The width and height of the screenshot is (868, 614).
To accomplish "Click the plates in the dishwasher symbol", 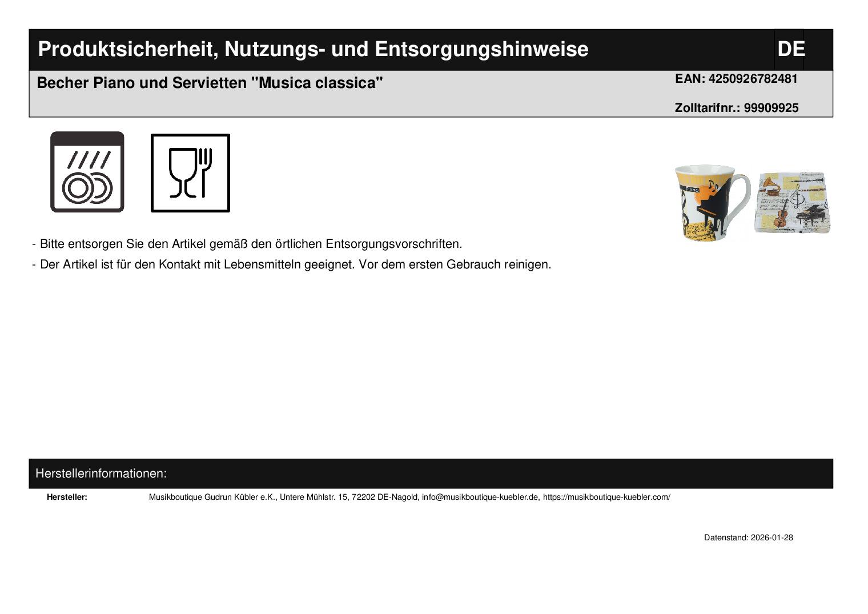I will click(x=87, y=188).
